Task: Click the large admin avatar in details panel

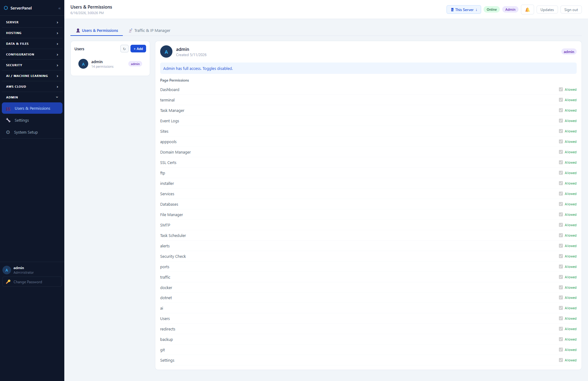Action: [166, 52]
